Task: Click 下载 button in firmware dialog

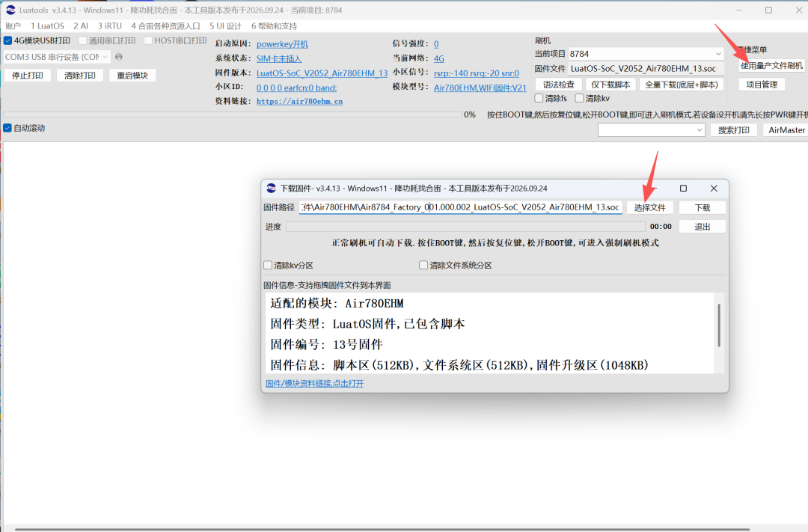Action: click(x=703, y=207)
